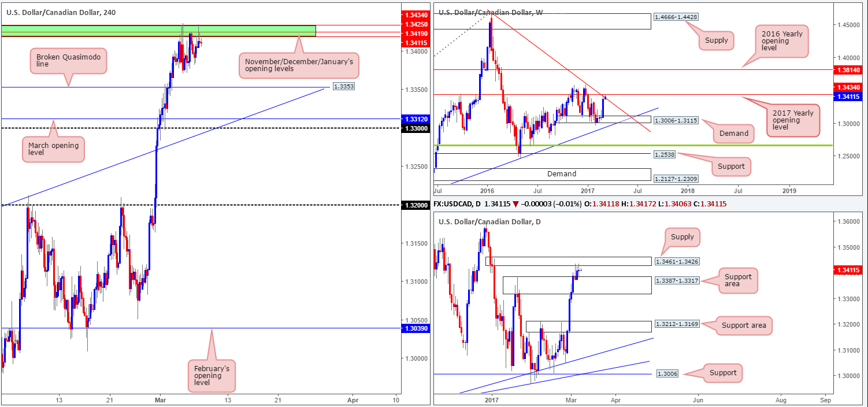Screen dimensions: 868x407
Task: Select the 'Sep' date on daily chart axis
Action: [825, 399]
